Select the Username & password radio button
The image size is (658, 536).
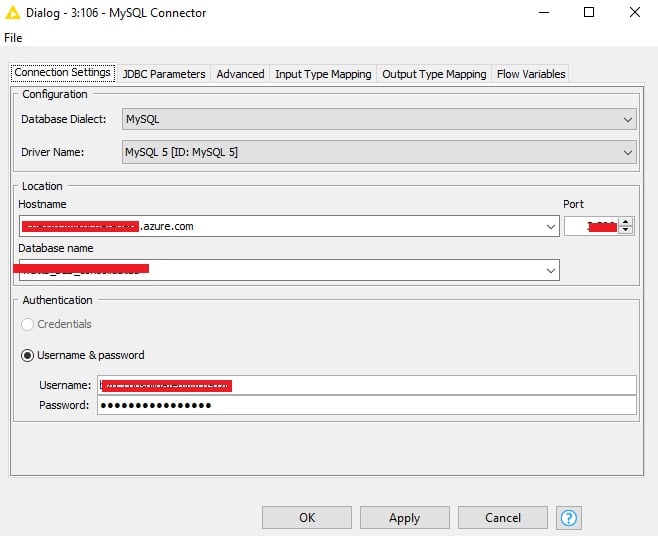tap(28, 355)
